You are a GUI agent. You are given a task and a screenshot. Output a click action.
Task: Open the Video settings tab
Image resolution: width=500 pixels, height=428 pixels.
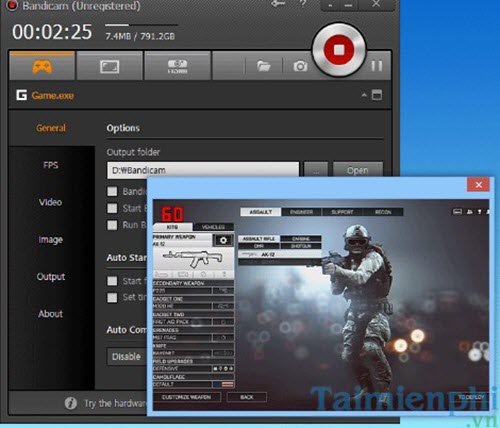click(50, 202)
